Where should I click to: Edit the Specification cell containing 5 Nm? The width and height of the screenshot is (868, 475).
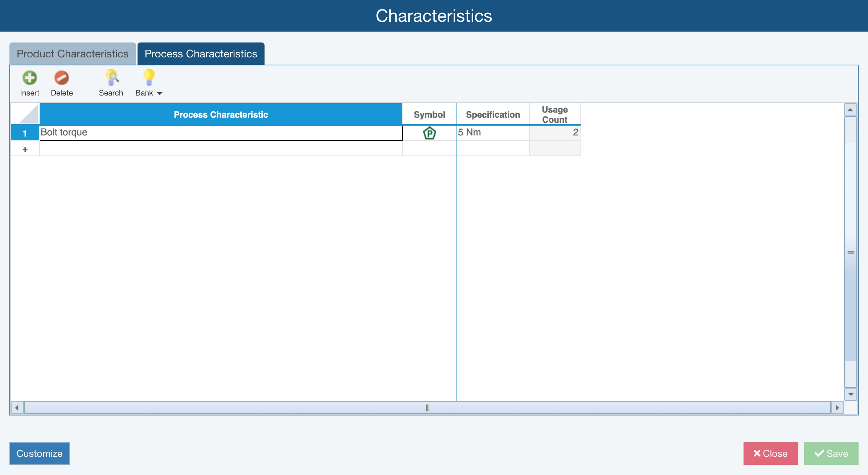pos(492,133)
